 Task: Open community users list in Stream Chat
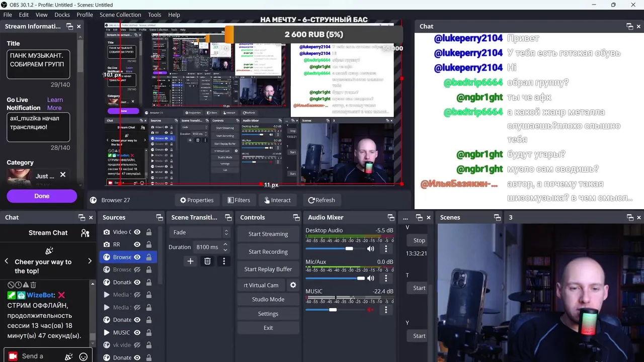85,233
